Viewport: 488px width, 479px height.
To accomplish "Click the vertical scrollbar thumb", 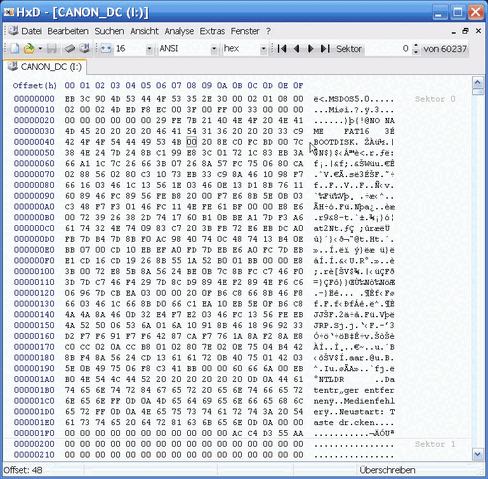I will (478, 91).
